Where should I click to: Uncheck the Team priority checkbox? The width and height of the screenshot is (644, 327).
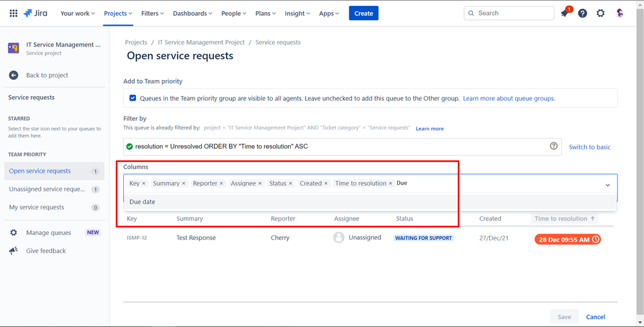click(x=133, y=98)
